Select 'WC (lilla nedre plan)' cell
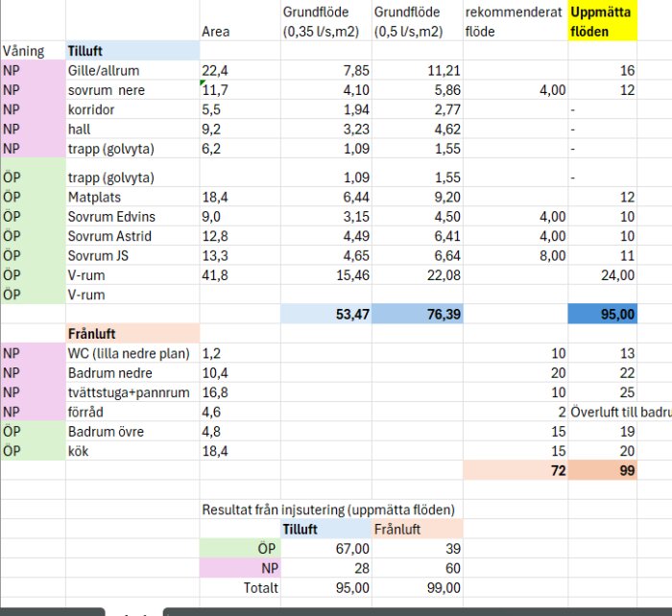Screen dimensions: 672x616 [132, 353]
